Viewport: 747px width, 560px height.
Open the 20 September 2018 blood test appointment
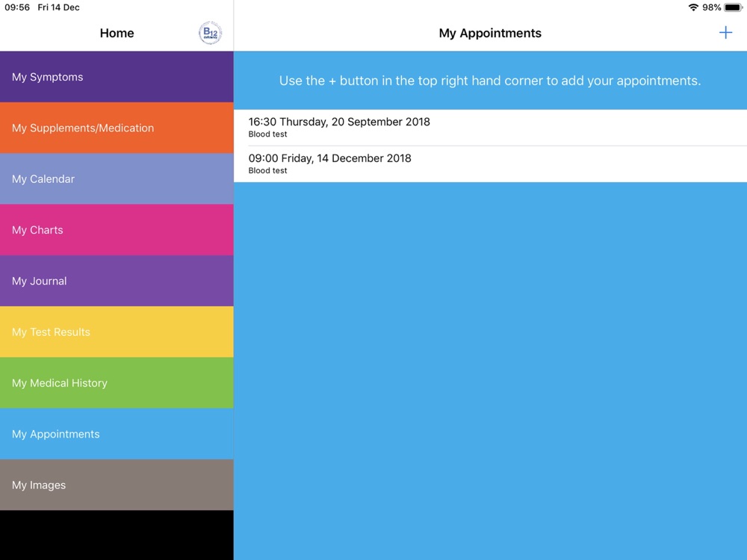(x=490, y=128)
